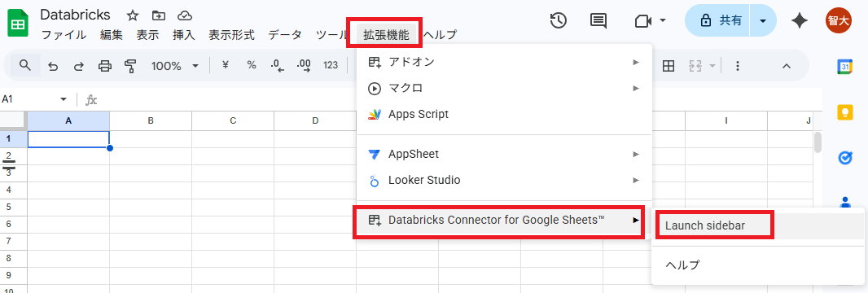Image resolution: width=868 pixels, height=293 pixels.
Task: Select column C header
Action: [233, 120]
